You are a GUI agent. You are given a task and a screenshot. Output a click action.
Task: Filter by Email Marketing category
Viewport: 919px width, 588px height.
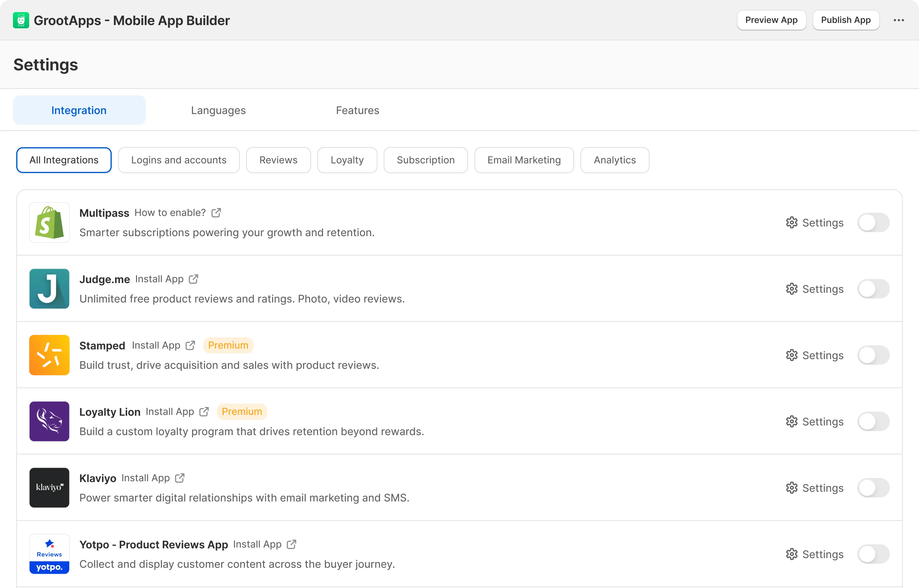pyautogui.click(x=524, y=160)
